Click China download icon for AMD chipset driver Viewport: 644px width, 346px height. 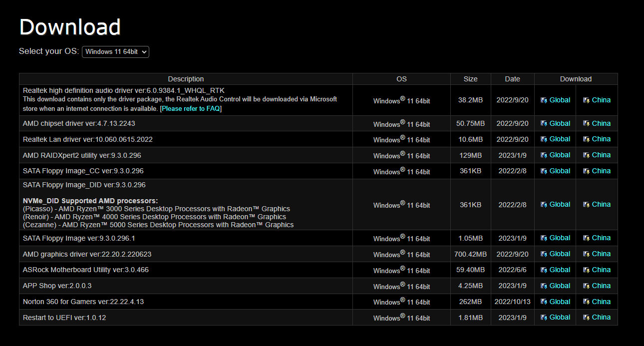586,123
